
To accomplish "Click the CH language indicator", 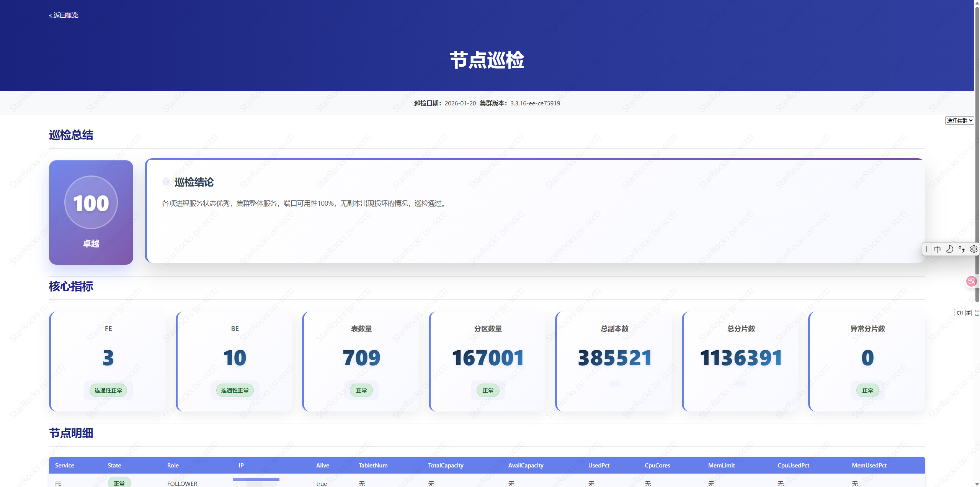I will [960, 313].
